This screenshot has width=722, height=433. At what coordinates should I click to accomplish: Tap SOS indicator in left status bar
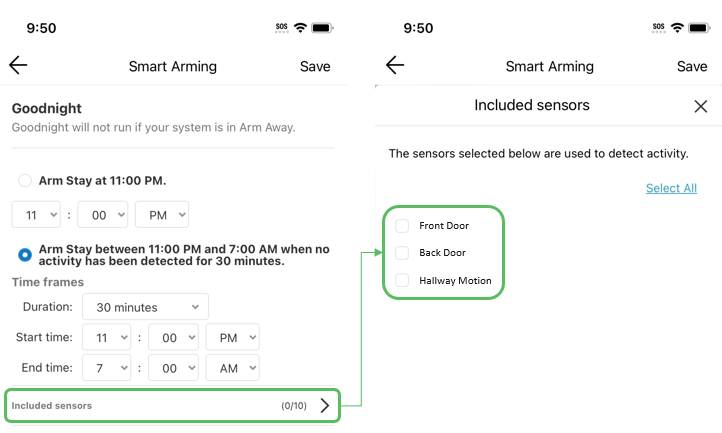click(x=281, y=28)
